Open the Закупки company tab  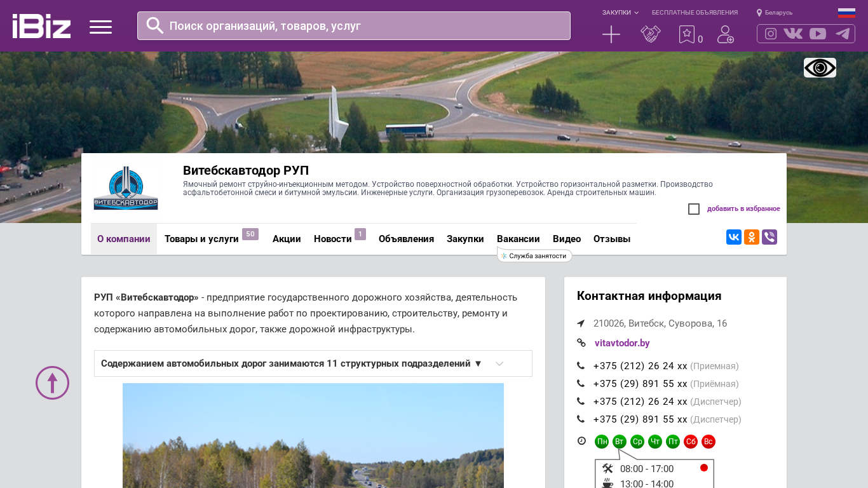[x=465, y=239]
